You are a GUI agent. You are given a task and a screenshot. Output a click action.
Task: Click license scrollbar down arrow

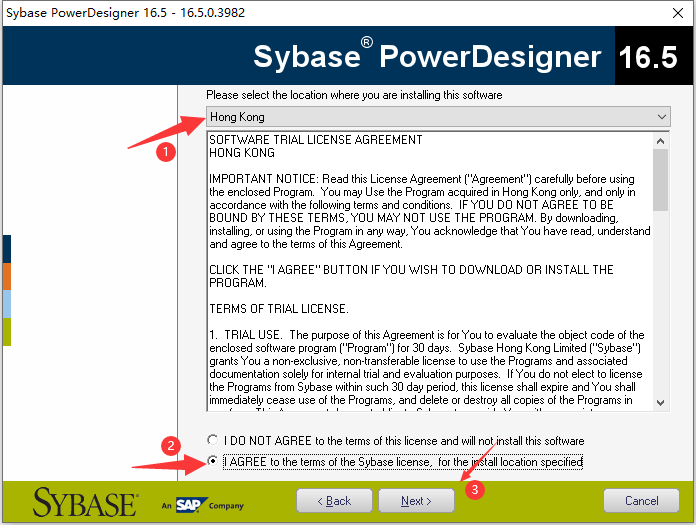coord(660,403)
